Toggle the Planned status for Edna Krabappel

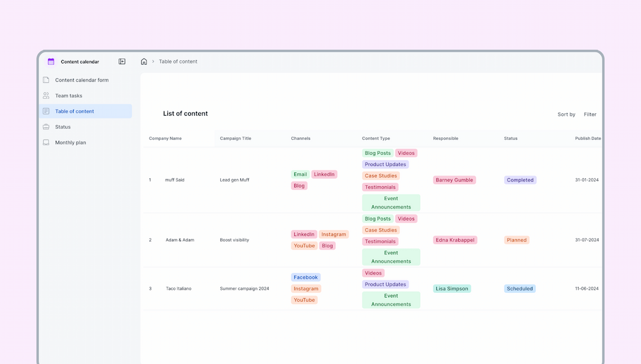[516, 240]
